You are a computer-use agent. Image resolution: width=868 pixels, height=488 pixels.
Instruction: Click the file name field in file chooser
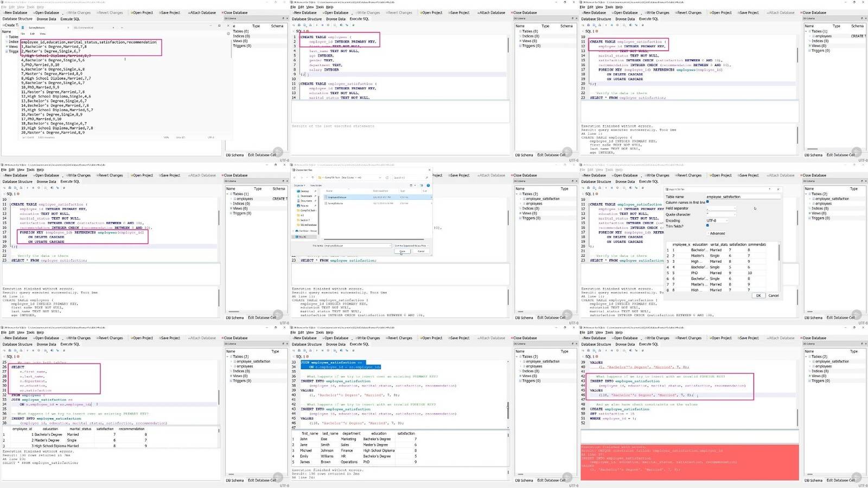point(358,246)
